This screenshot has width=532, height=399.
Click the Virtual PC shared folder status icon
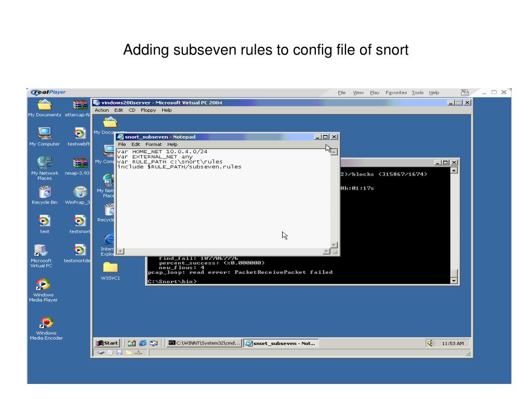(129, 353)
